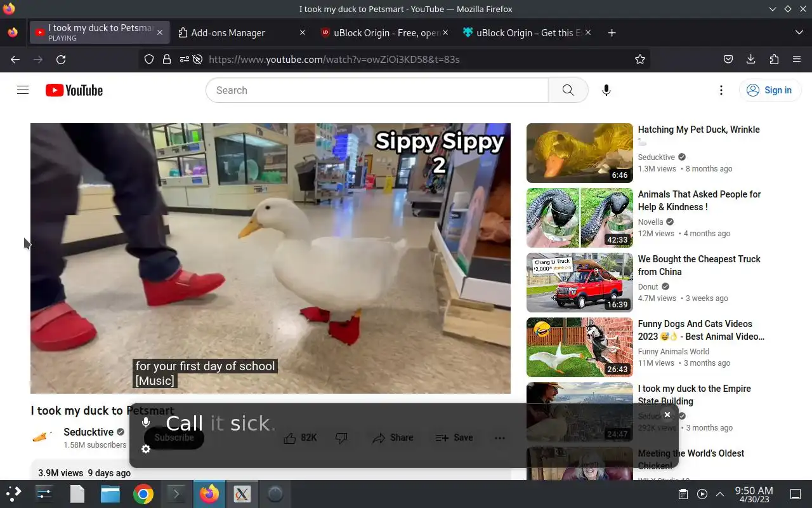The width and height of the screenshot is (812, 508).
Task: Open YouTube settings three-dot menu
Action: [721, 90]
